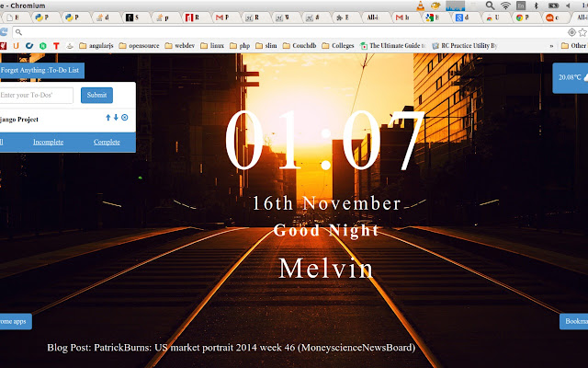This screenshot has height=368, width=588.
Task: Open the blue swirl C bookmark icon
Action: point(29,46)
